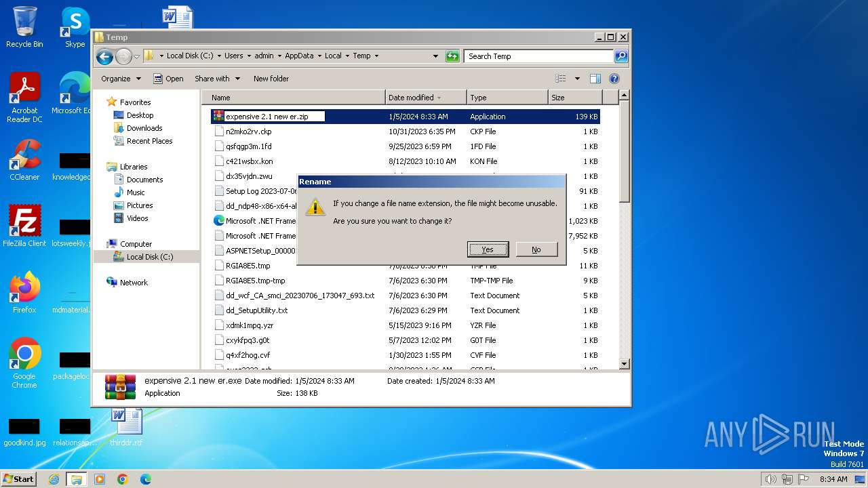This screenshot has width=868, height=488.
Task: Open FileZilla Client desktop icon
Action: tap(24, 226)
